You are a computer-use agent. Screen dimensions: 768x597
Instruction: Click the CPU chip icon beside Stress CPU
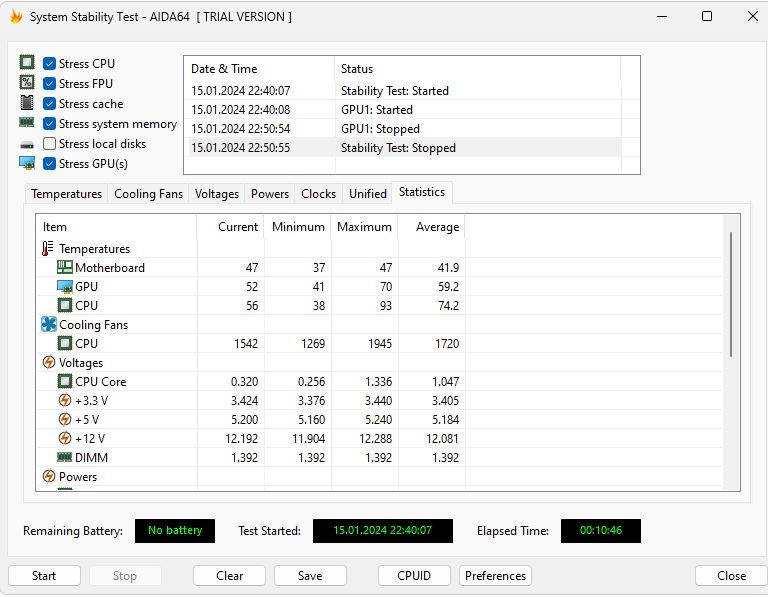(26, 63)
